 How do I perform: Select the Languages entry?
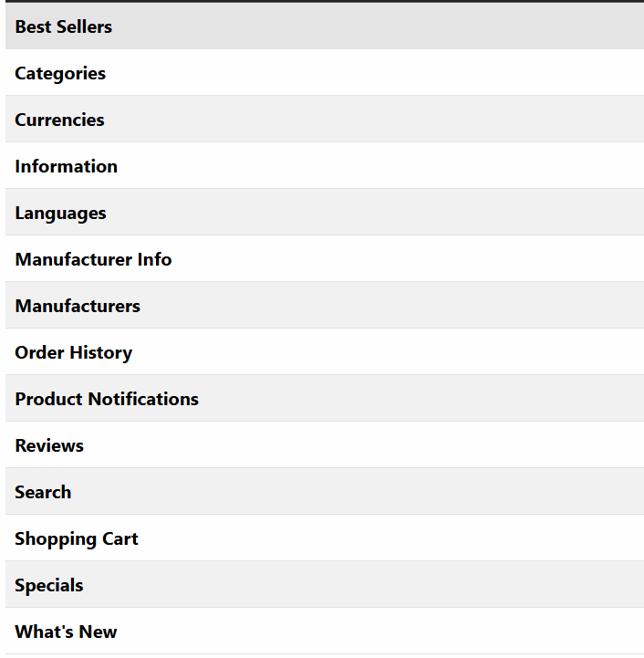click(325, 213)
